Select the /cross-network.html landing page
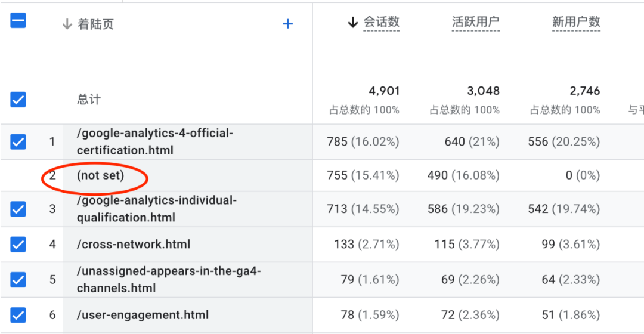 (134, 244)
